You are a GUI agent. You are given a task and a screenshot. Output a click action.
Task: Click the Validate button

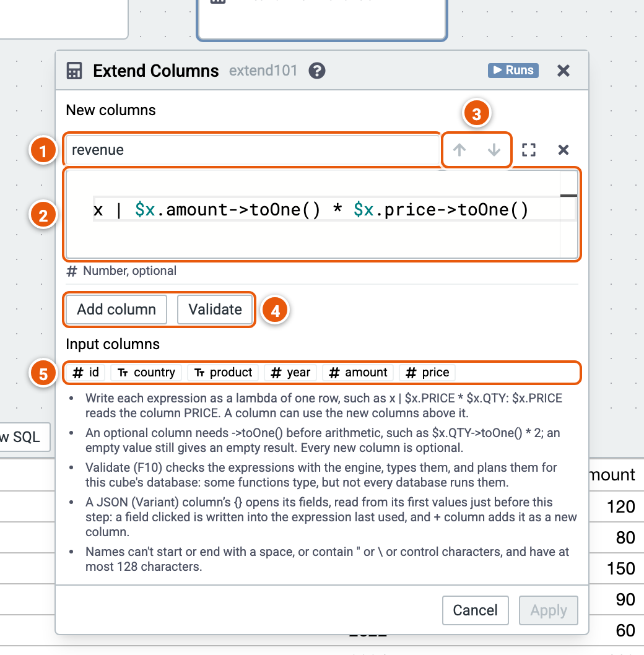tap(215, 310)
